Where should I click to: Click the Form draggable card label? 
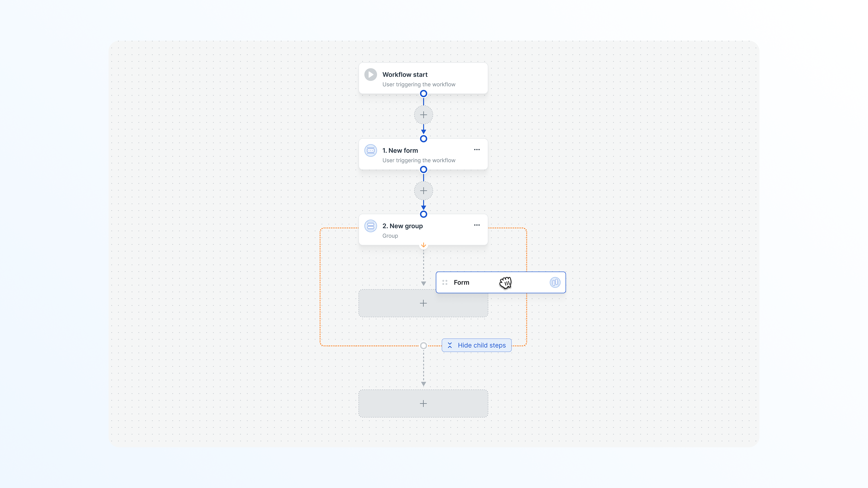point(461,282)
